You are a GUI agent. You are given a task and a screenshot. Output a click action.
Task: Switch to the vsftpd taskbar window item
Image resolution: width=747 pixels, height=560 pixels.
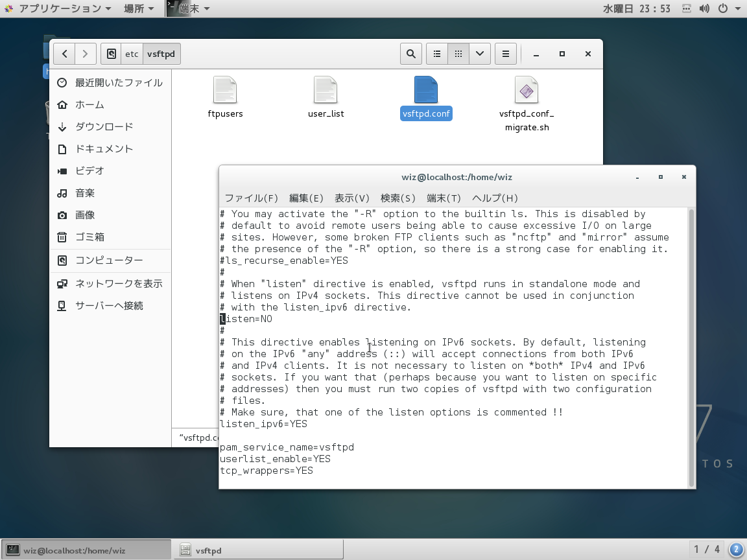(x=257, y=550)
